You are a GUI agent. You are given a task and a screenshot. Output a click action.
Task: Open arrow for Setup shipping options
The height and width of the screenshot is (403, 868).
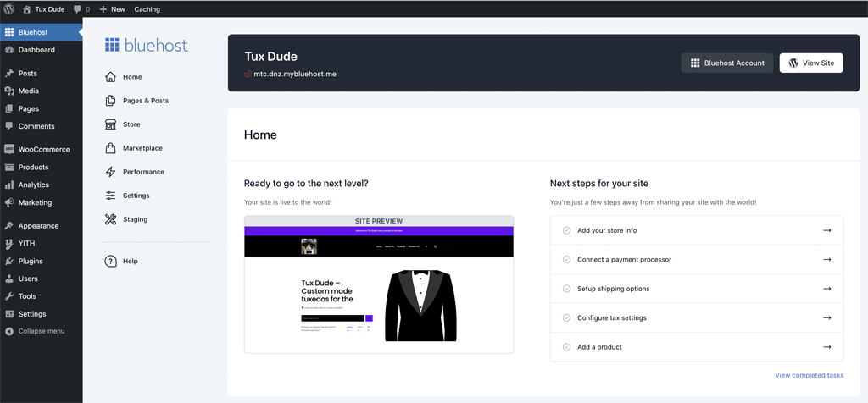point(827,289)
